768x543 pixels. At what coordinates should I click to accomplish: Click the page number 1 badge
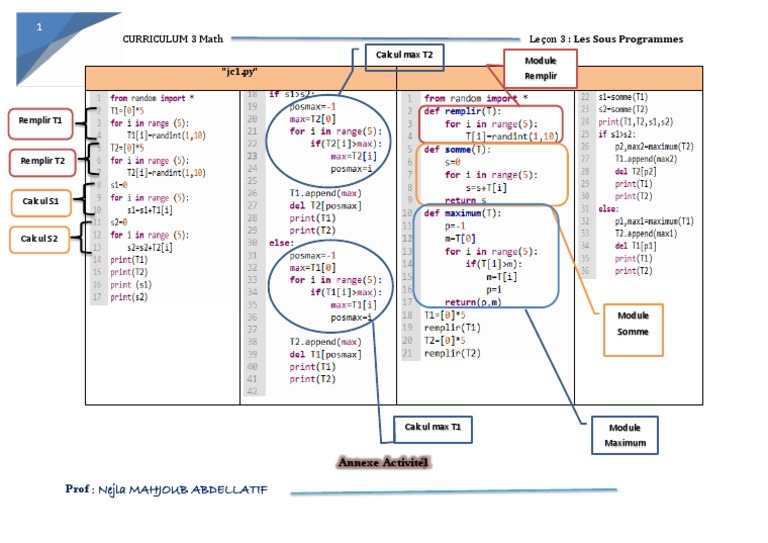(39, 27)
